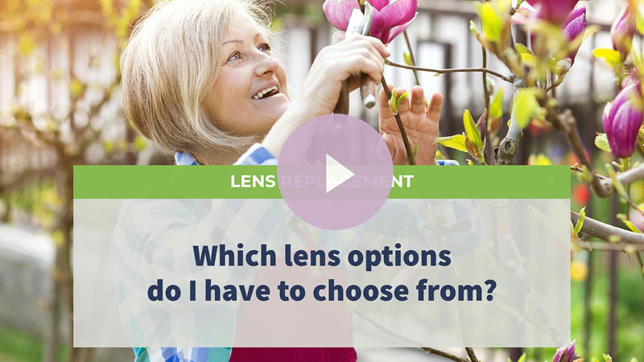Click the 'do I have to choose from?' line
Screen dimensions: 644x362
coord(321,290)
